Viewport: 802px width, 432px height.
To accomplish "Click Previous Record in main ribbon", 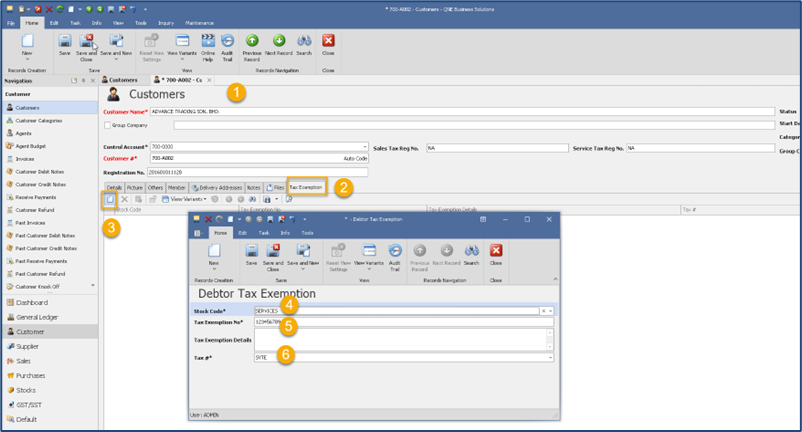I will point(252,46).
